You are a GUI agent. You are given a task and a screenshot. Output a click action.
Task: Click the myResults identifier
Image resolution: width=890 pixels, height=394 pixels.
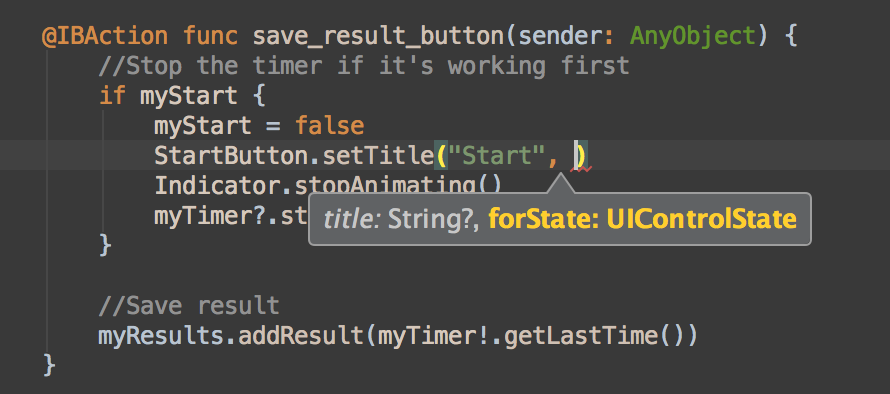pyautogui.click(x=161, y=336)
